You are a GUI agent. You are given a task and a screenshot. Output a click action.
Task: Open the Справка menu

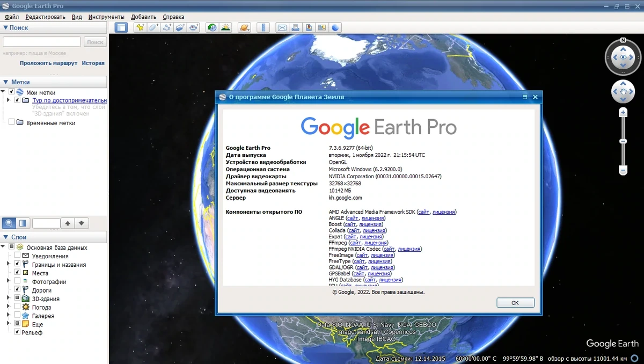173,17
